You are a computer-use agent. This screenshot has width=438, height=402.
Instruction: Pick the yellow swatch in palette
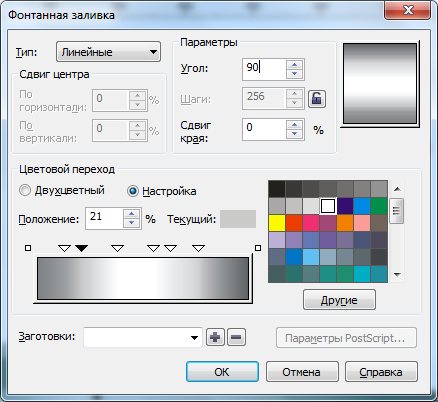pos(277,223)
